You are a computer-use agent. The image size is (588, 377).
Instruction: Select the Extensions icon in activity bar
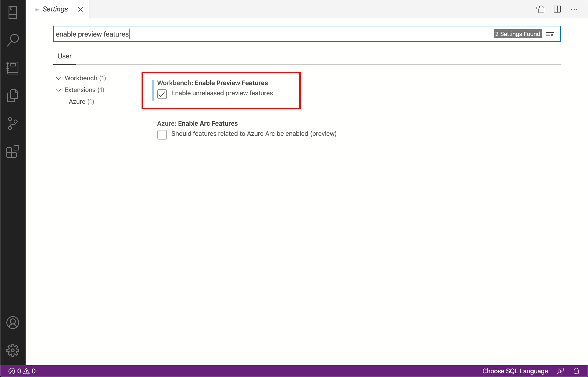tap(13, 152)
